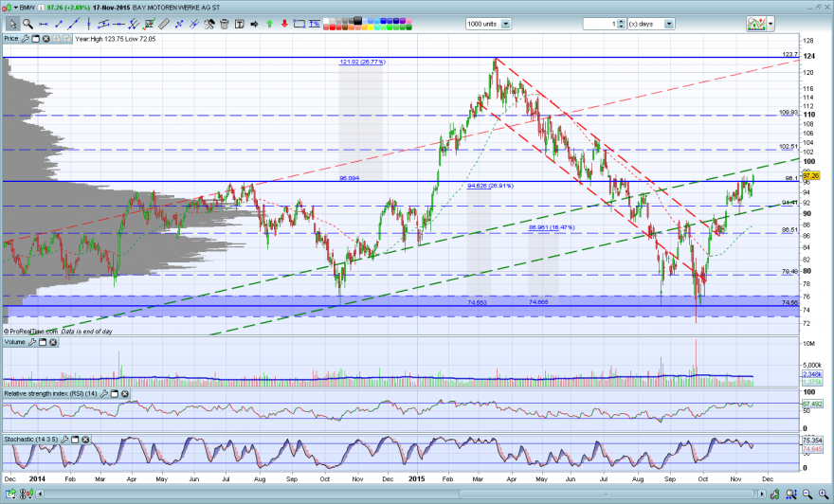This screenshot has width=834, height=504.
Task: Pick the black color swatch
Action: pyautogui.click(x=357, y=21)
